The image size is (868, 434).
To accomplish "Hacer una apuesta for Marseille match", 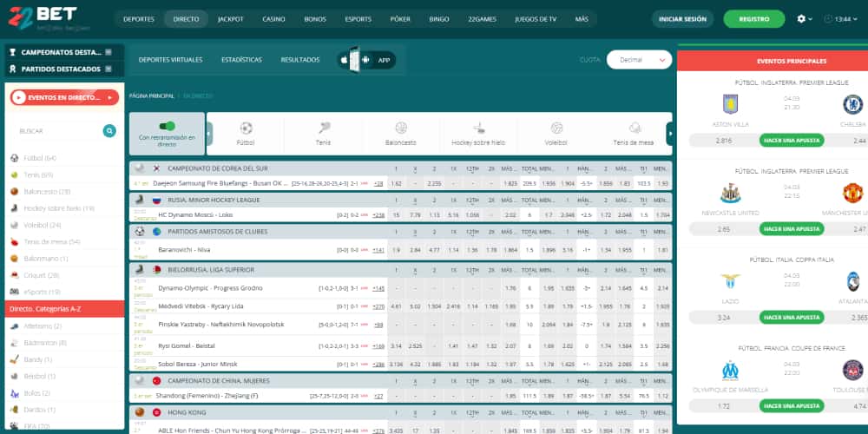I will [x=792, y=405].
